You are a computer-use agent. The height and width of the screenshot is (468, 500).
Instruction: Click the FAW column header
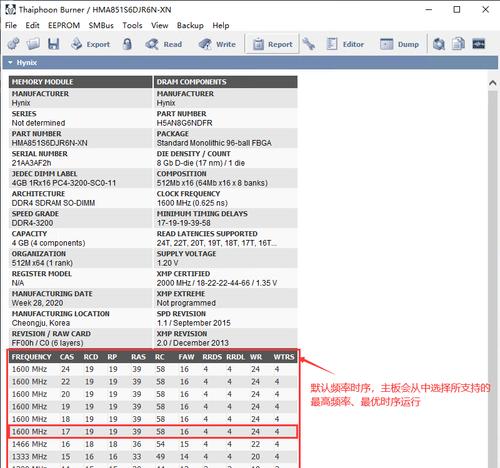click(x=186, y=357)
